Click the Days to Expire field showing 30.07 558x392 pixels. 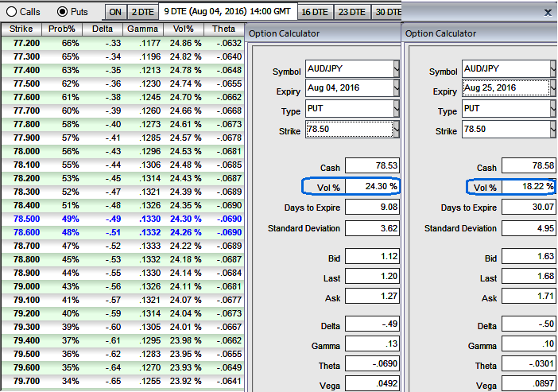pos(528,208)
